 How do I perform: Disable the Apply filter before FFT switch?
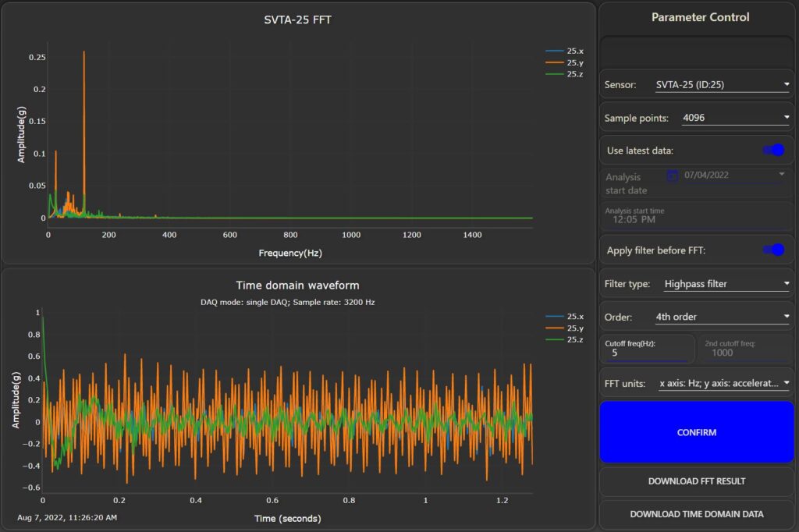(x=773, y=250)
